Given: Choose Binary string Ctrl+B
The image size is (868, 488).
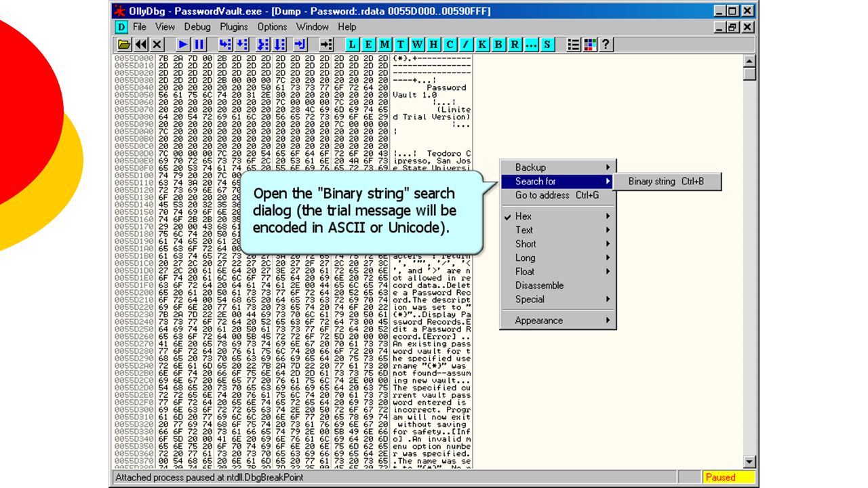Looking at the screenshot, I should pyautogui.click(x=667, y=181).
